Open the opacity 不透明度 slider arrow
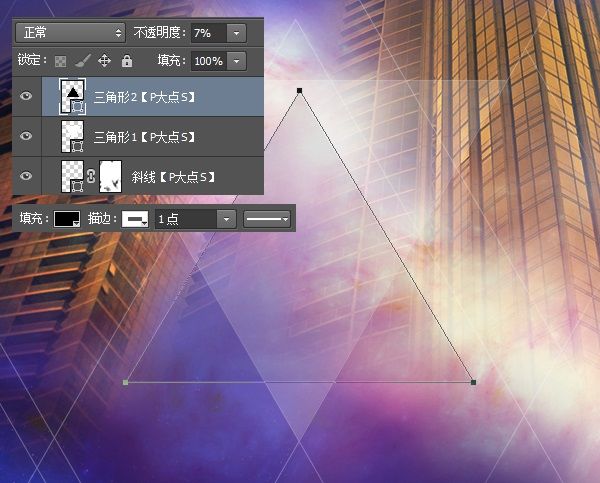 click(x=236, y=33)
